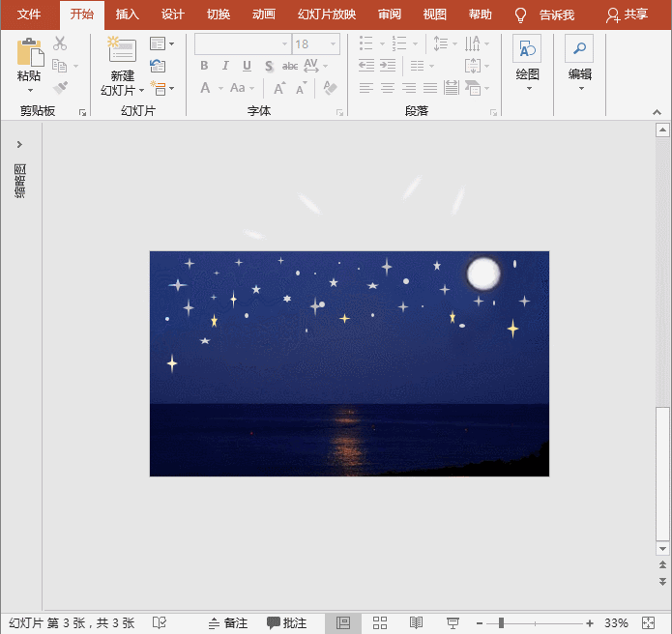Screen dimensions: 672x634
Task: Open the Numbering dropdown arrow
Action: [x=415, y=43]
